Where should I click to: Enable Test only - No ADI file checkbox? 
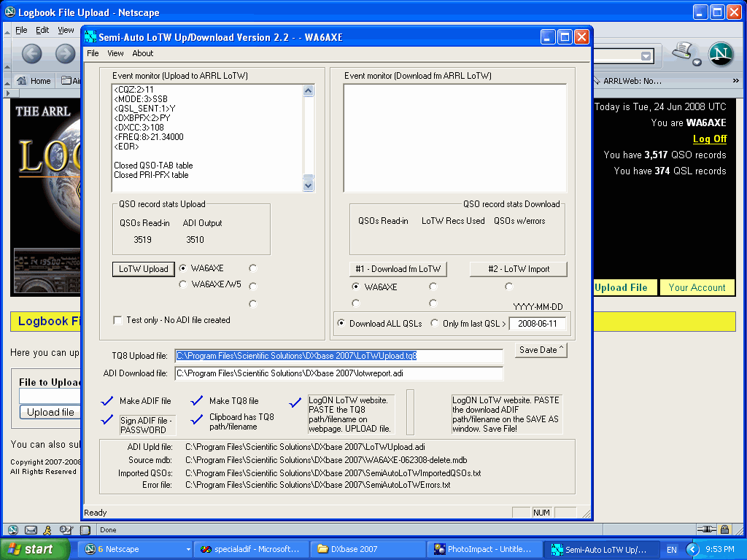point(117,320)
